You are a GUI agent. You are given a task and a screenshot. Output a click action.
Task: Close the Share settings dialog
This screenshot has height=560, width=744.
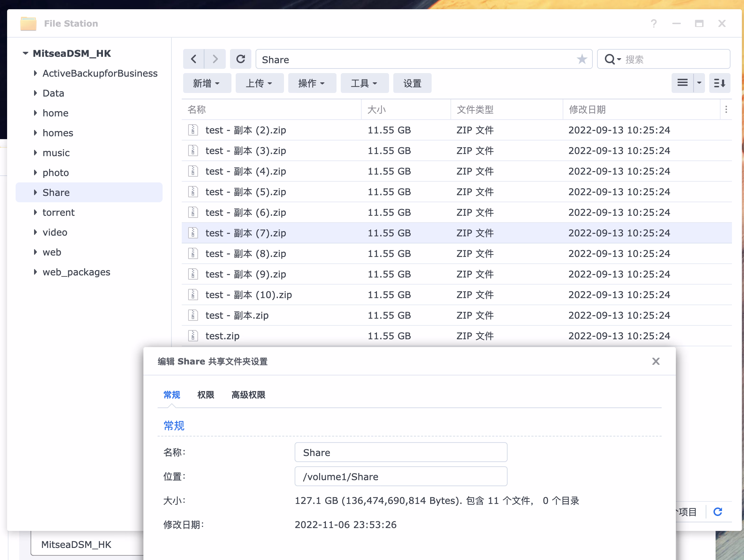point(656,361)
